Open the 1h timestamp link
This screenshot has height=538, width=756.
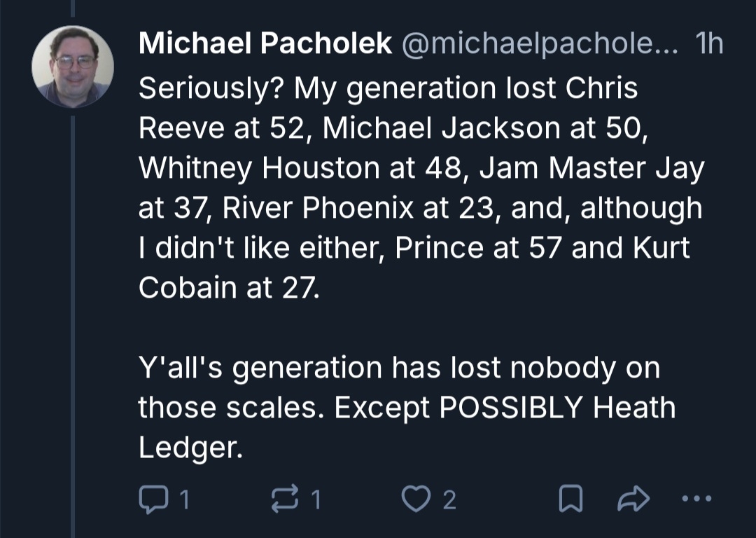point(709,45)
